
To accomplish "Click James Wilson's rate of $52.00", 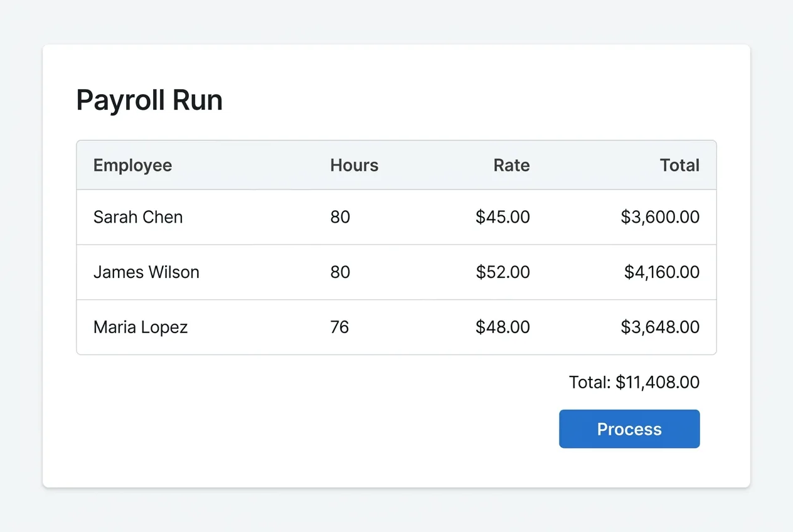I will [503, 272].
